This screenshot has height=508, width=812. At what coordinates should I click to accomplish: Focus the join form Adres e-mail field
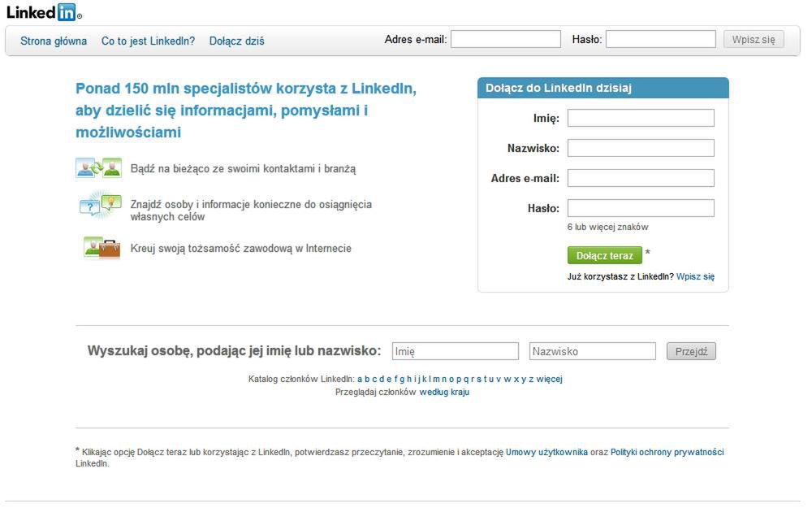(x=641, y=178)
